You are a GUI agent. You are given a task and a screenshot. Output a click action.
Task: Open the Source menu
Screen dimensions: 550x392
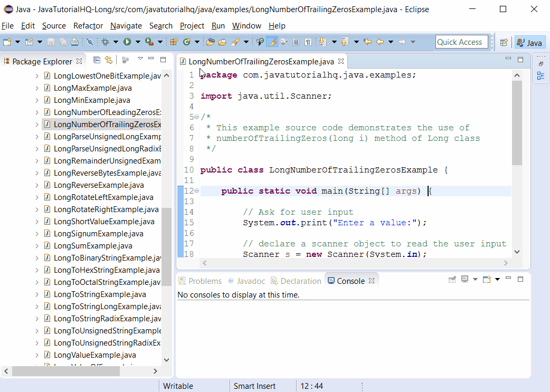tap(54, 26)
